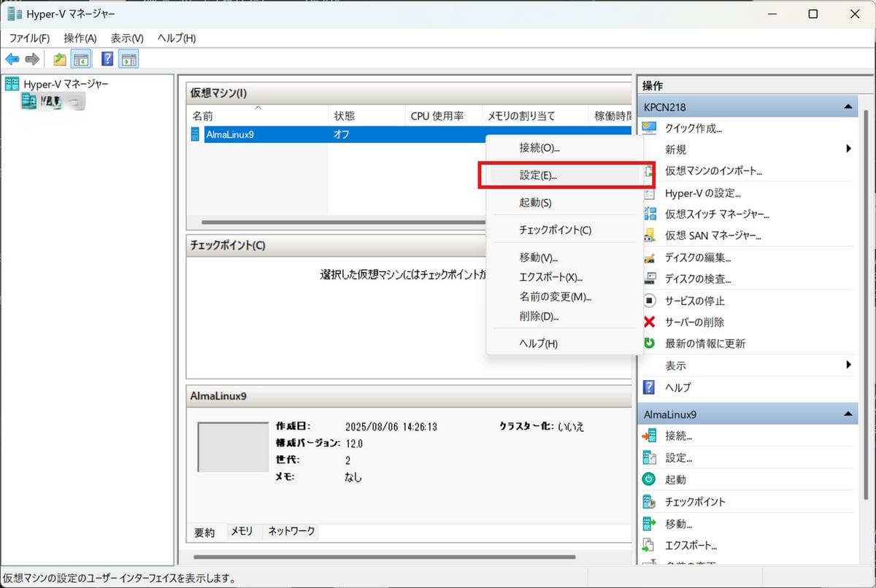Expand the 新規 submenu arrow

coord(848,149)
